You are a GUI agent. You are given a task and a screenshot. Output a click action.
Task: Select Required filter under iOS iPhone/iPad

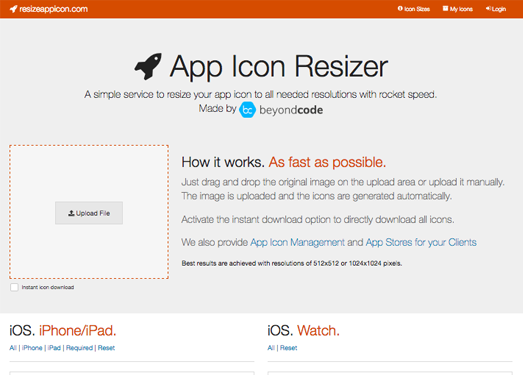click(x=79, y=348)
